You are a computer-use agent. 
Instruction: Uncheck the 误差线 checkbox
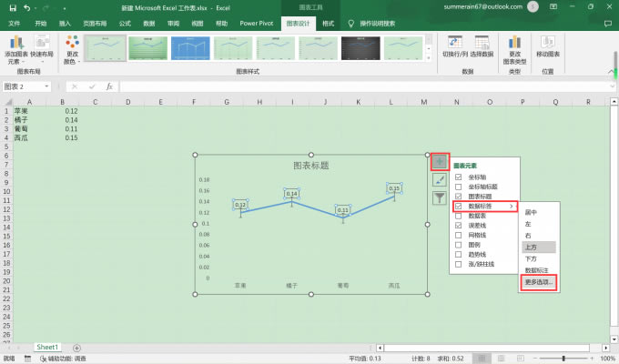(x=460, y=225)
